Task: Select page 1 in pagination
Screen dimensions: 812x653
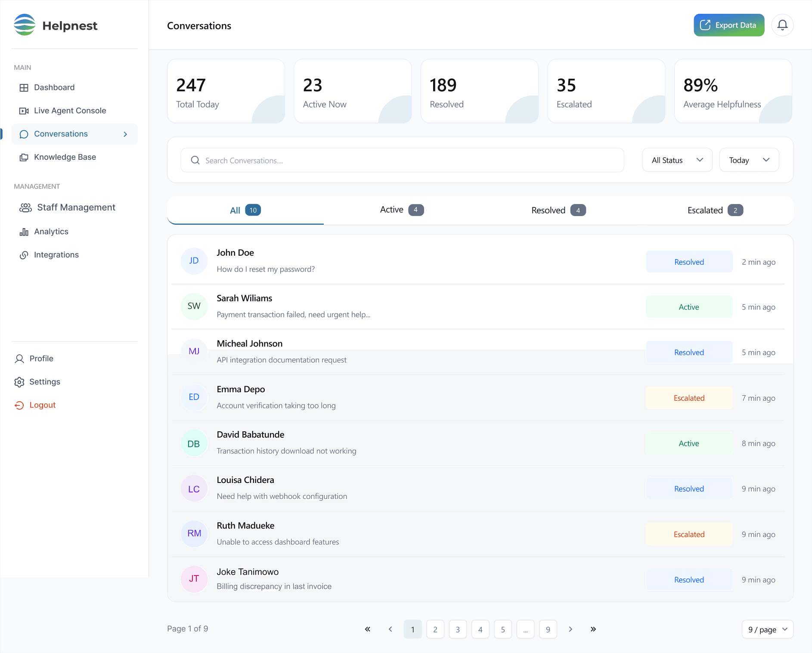Action: point(413,629)
